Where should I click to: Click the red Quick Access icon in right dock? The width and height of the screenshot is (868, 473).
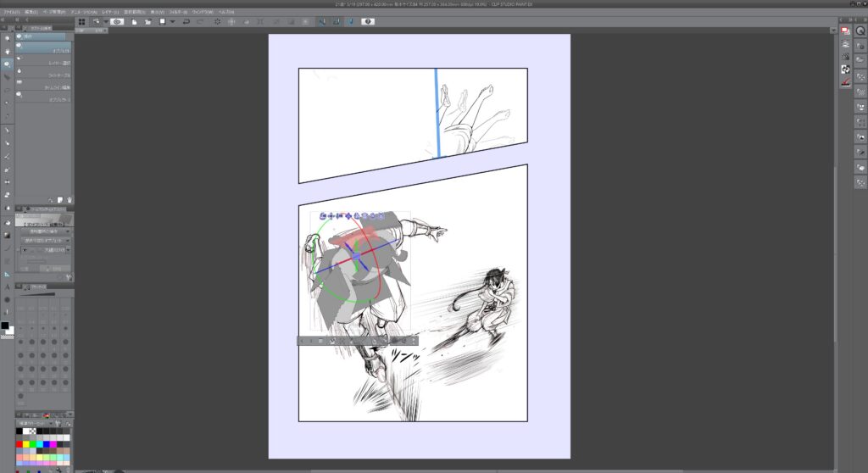[845, 31]
